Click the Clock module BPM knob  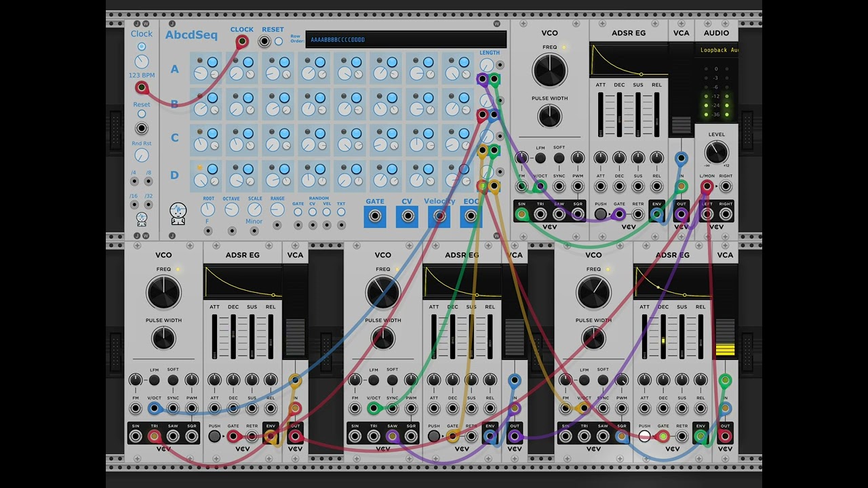[x=141, y=62]
